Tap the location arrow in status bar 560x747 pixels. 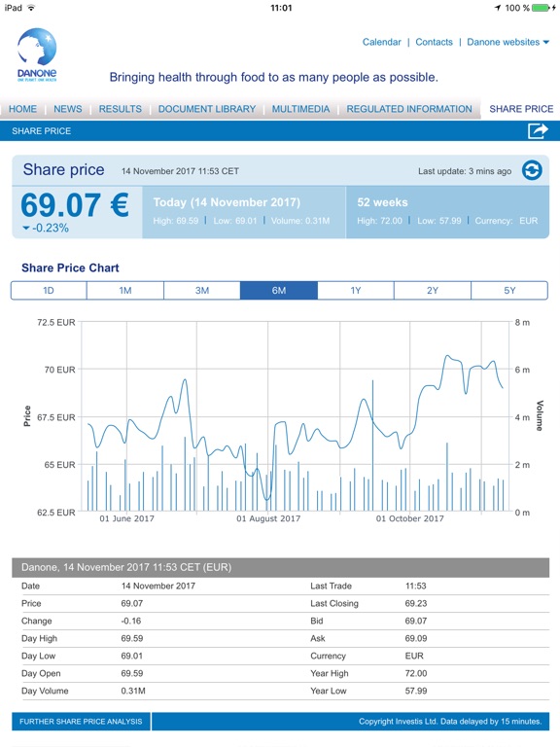click(x=498, y=8)
